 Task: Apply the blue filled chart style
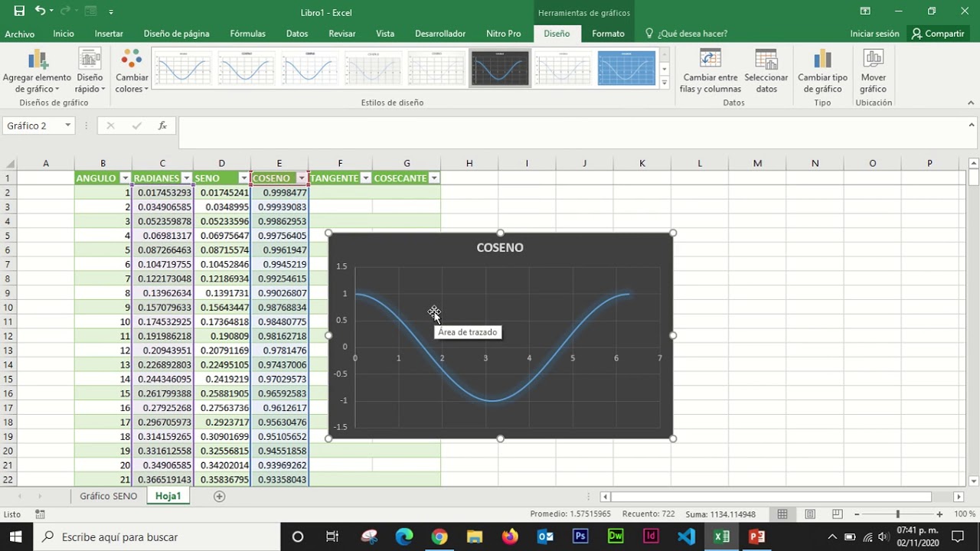626,69
